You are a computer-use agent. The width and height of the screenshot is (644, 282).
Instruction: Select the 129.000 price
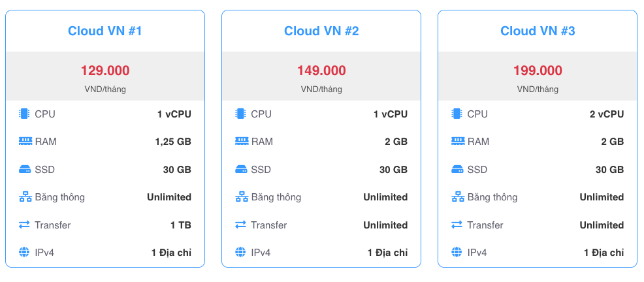tap(105, 70)
